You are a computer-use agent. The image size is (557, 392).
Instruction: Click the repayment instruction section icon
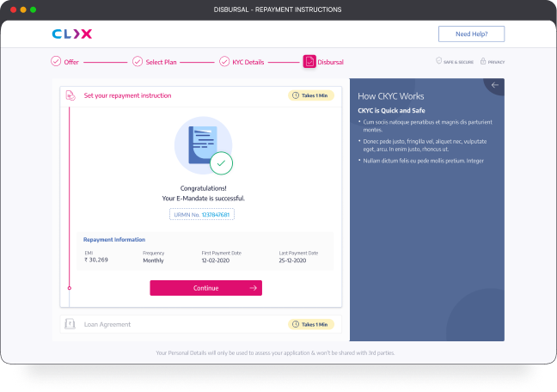click(x=70, y=95)
